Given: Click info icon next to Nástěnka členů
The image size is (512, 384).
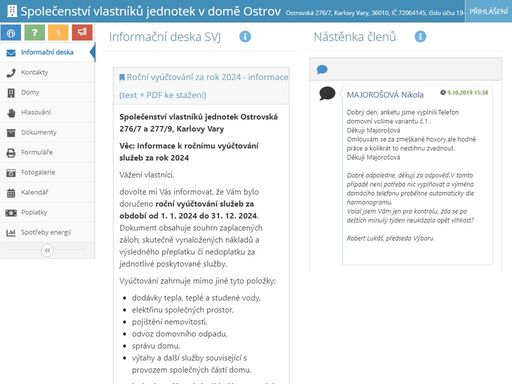Looking at the screenshot, I should tap(420, 36).
